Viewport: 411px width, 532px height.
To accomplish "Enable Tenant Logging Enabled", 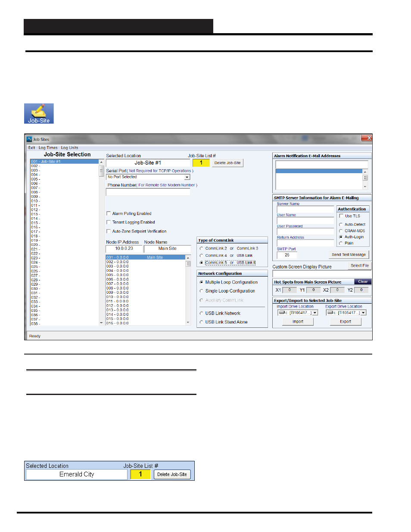I will pyautogui.click(x=109, y=222).
